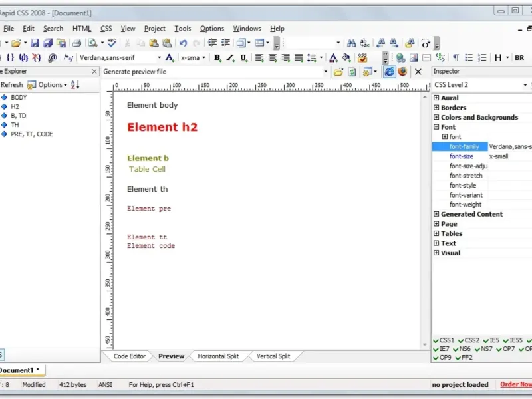The image size is (532, 399).
Task: Toggle the IE5 compatibility check
Action: (x=491, y=340)
